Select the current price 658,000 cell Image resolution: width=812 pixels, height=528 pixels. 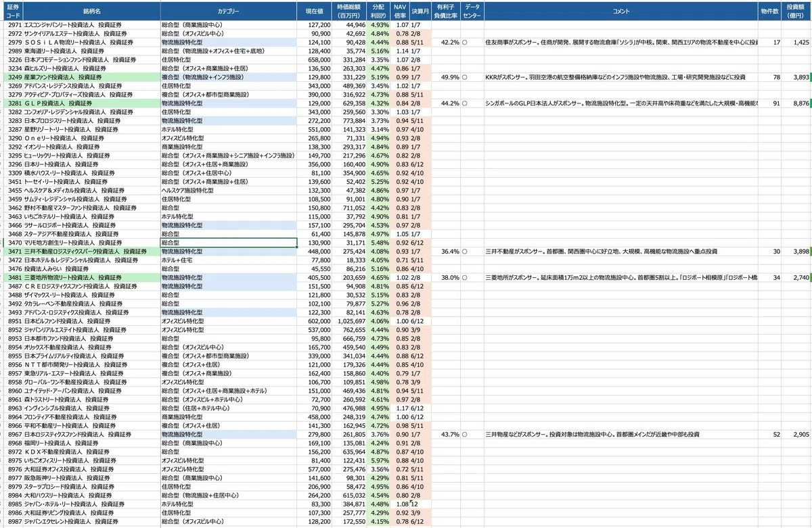coord(315,59)
